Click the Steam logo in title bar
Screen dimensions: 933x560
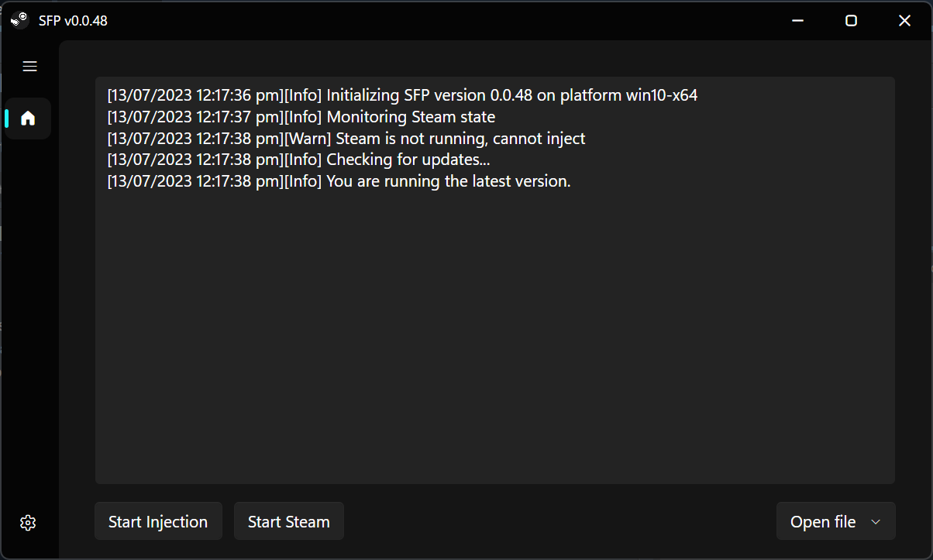20,20
